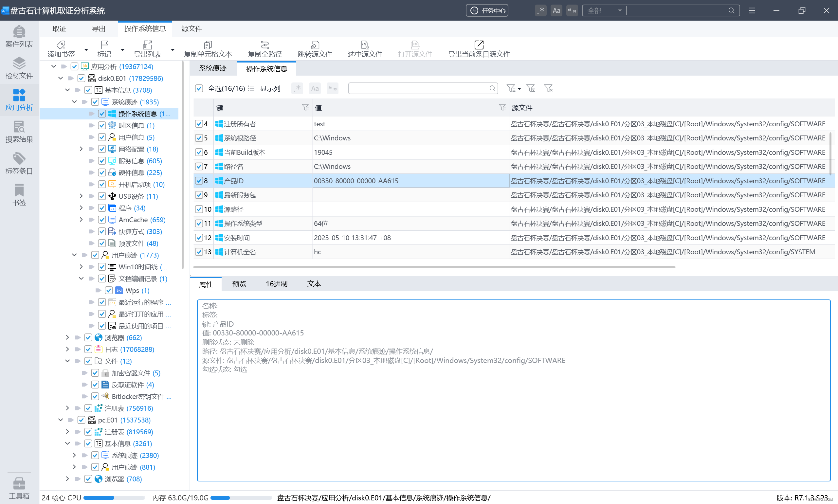This screenshot has height=504, width=838.
Task: Uncheck row 8 产品ID checkbox
Action: tap(199, 181)
